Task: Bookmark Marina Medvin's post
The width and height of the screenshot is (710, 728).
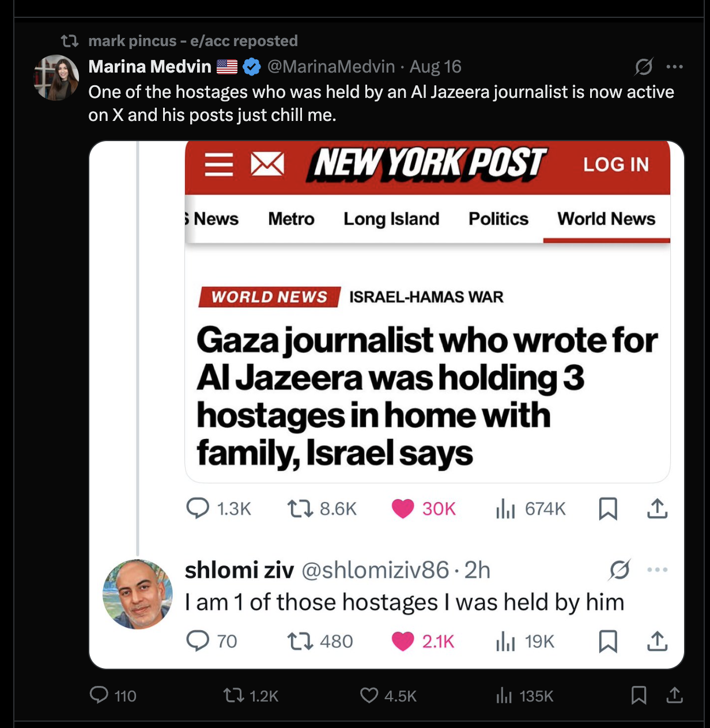Action: [x=639, y=695]
